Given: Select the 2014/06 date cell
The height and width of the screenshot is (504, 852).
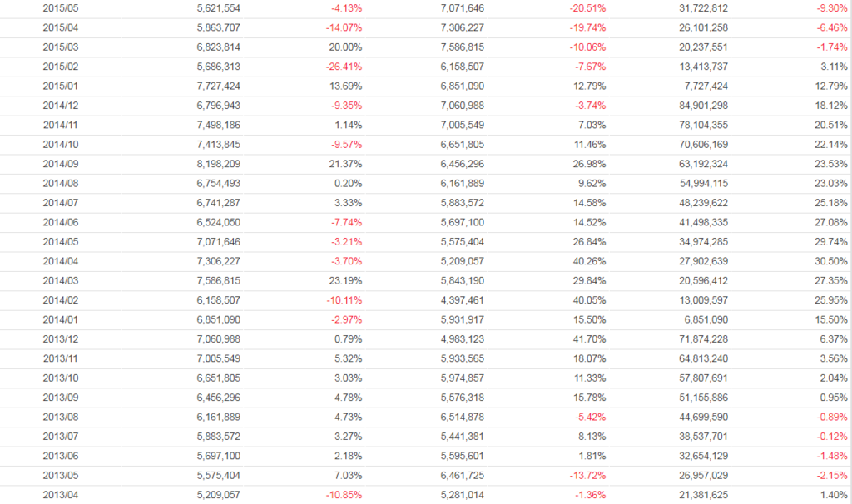Looking at the screenshot, I should [59, 222].
